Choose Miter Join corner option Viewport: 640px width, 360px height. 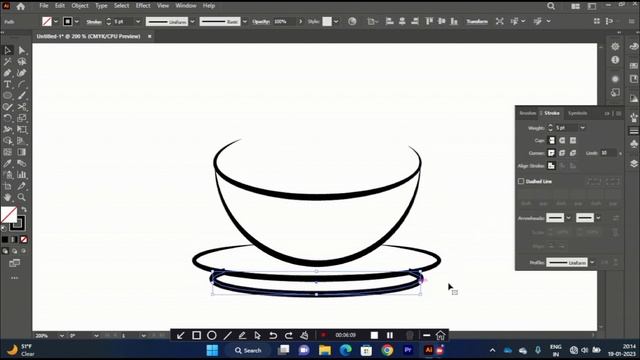tap(551, 153)
